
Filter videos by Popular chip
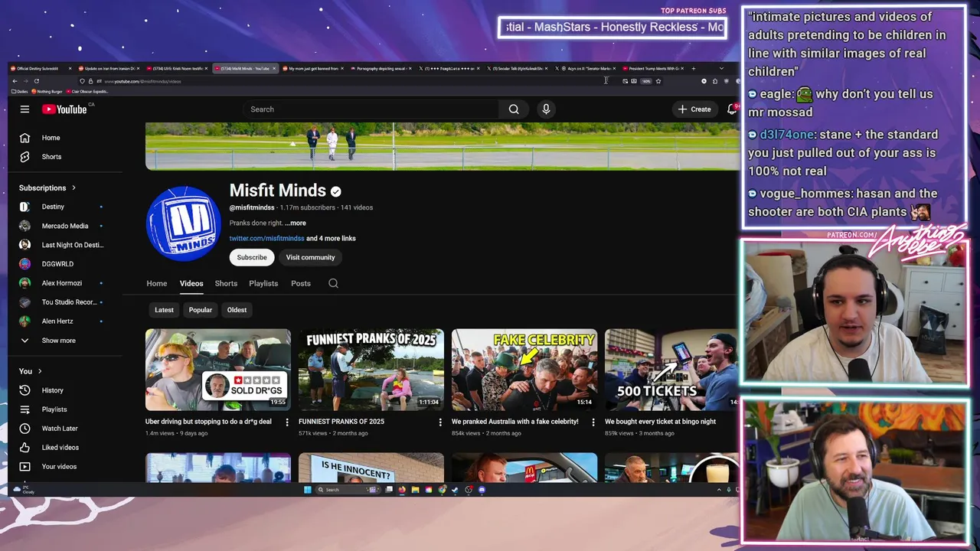[201, 310]
